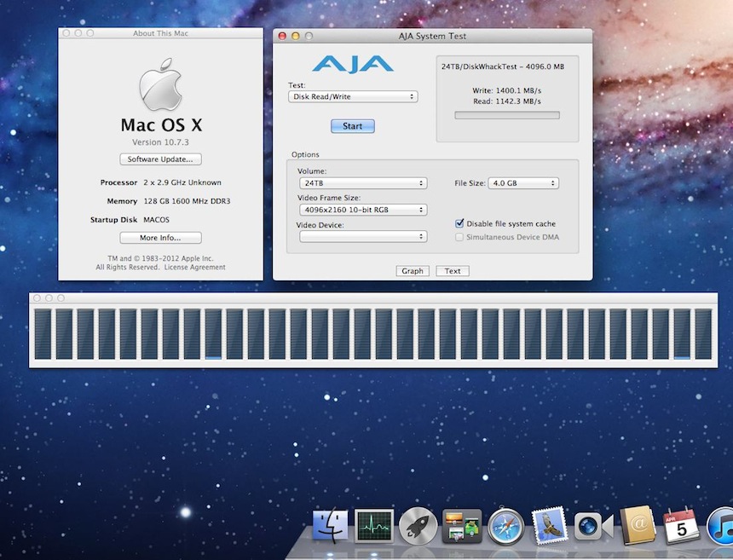Uncheck the file system cache option
Viewport: 733px width, 560px height.
click(x=459, y=223)
